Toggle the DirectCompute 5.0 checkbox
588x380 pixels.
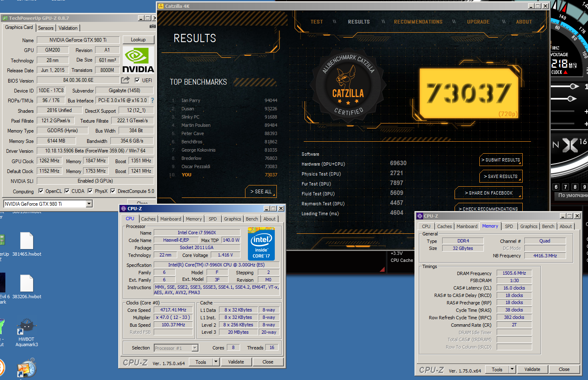113,191
